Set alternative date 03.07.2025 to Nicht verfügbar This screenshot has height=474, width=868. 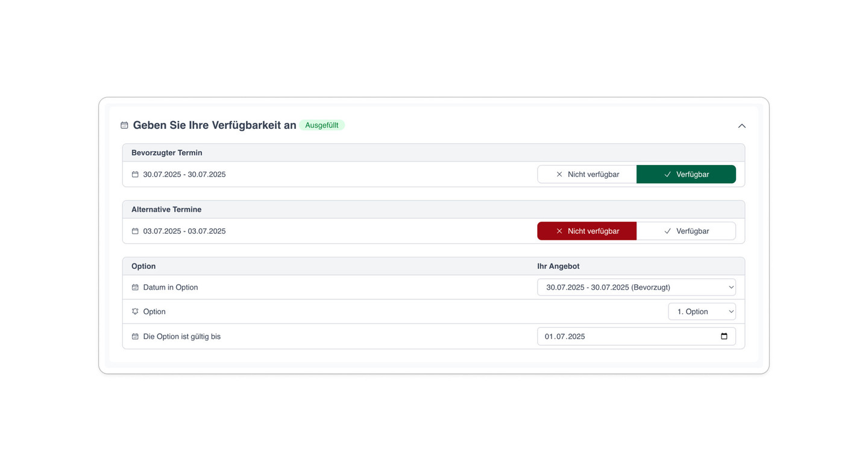(x=587, y=231)
